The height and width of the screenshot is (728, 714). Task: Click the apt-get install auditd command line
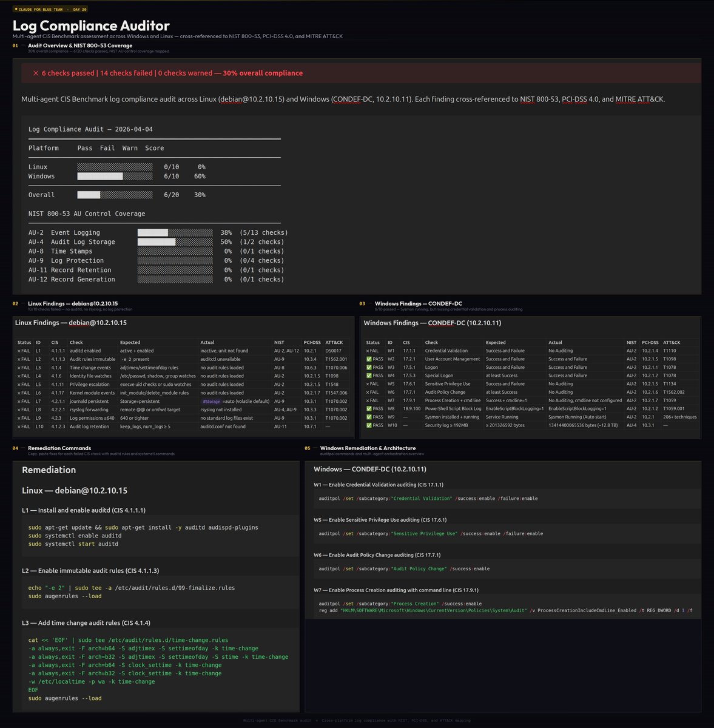click(x=143, y=527)
